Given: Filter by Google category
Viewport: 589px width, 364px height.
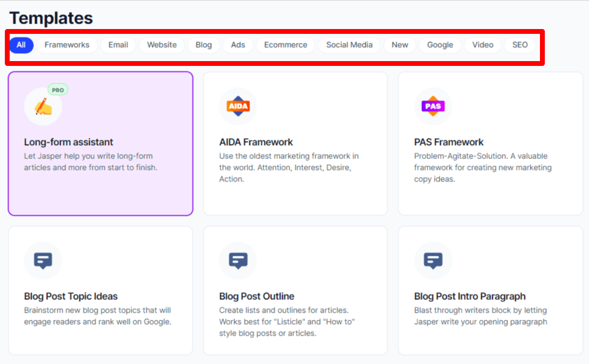Looking at the screenshot, I should point(440,45).
